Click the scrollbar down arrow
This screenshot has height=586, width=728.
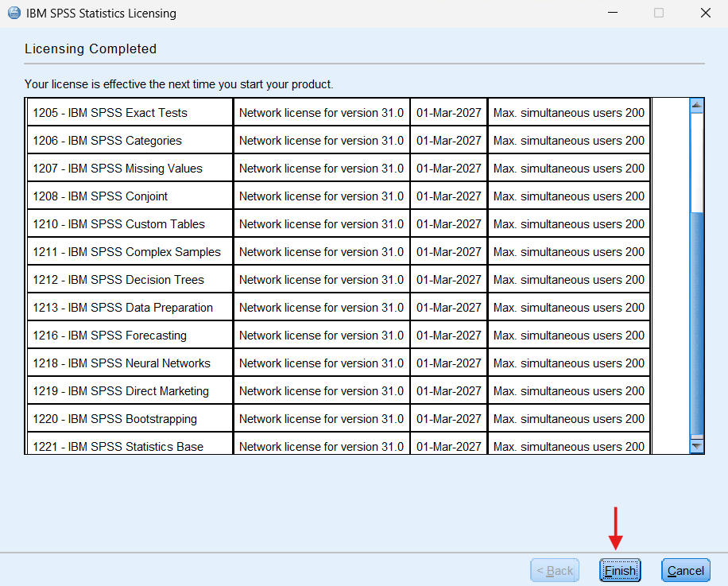[696, 446]
